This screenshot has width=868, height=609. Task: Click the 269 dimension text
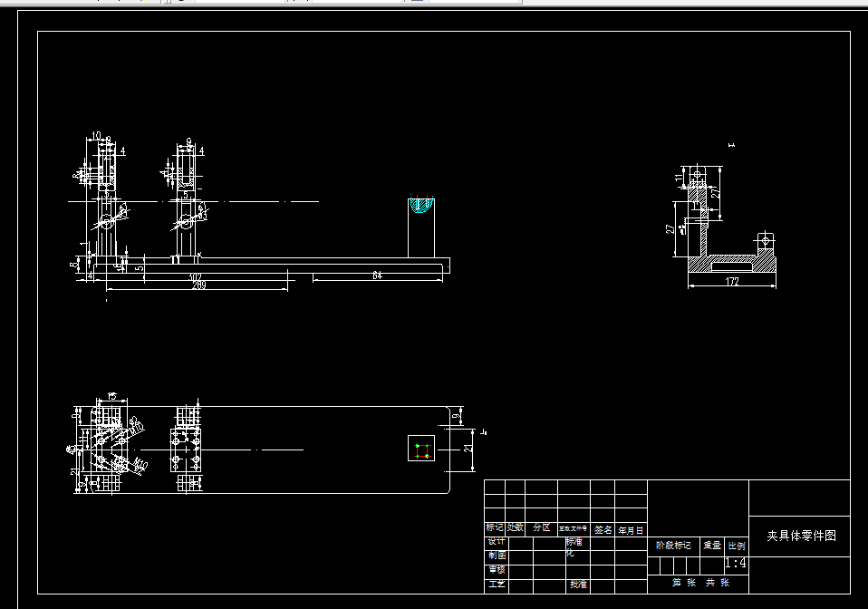(x=198, y=285)
